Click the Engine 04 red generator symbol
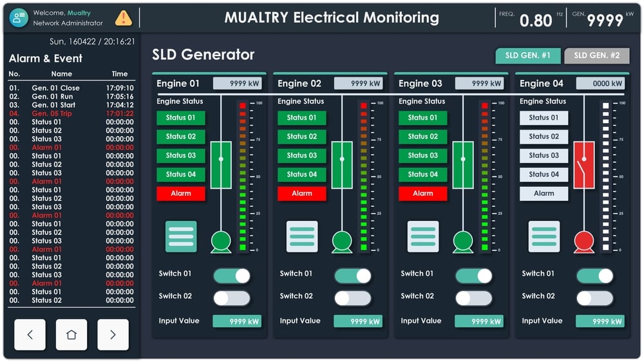This screenshot has width=644, height=362. [584, 241]
